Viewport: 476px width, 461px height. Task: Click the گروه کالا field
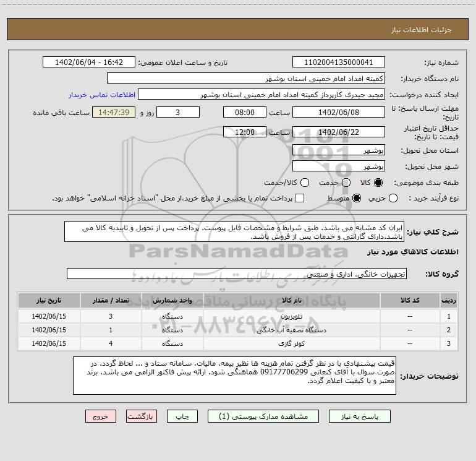(237, 274)
